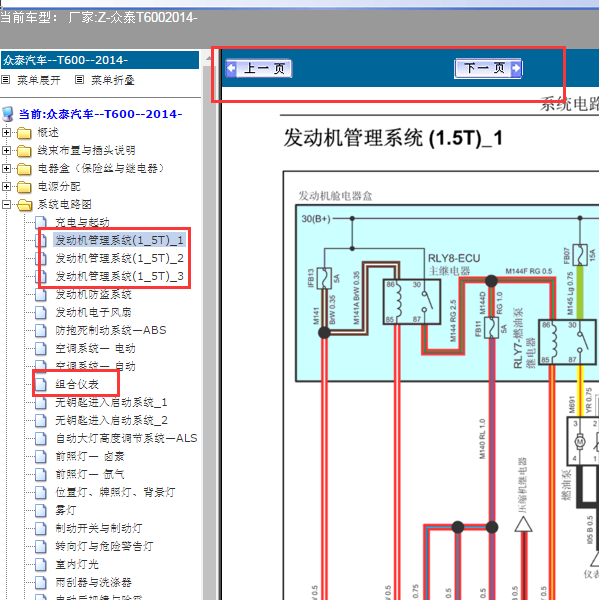Open the 发动机电子风扇 diagram
The height and width of the screenshot is (600, 599).
point(93,312)
